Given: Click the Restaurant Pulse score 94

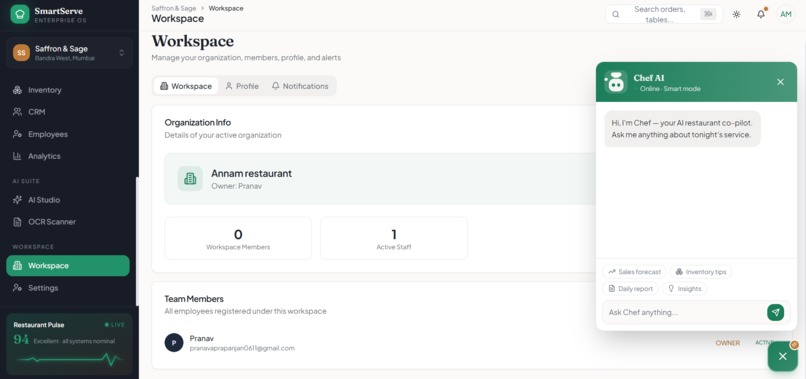Looking at the screenshot, I should (21, 340).
